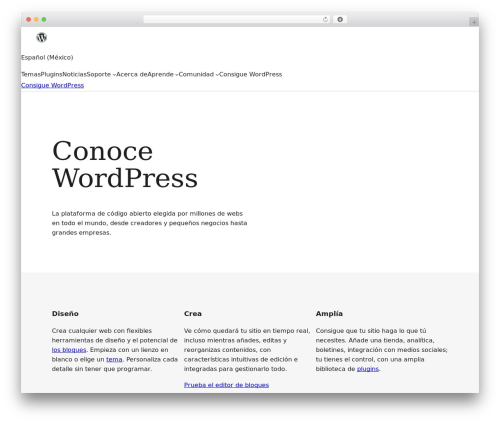This screenshot has height=423, width=500.
Task: Click the Crea section heading
Action: (x=193, y=314)
